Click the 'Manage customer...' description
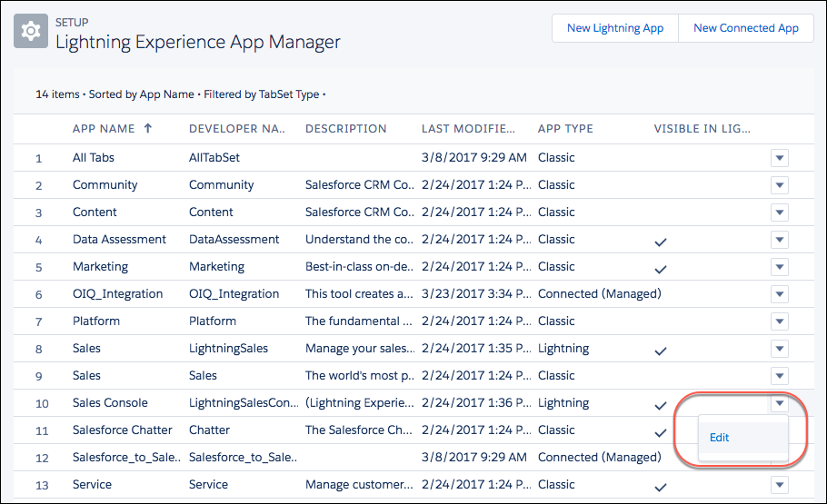 [359, 485]
